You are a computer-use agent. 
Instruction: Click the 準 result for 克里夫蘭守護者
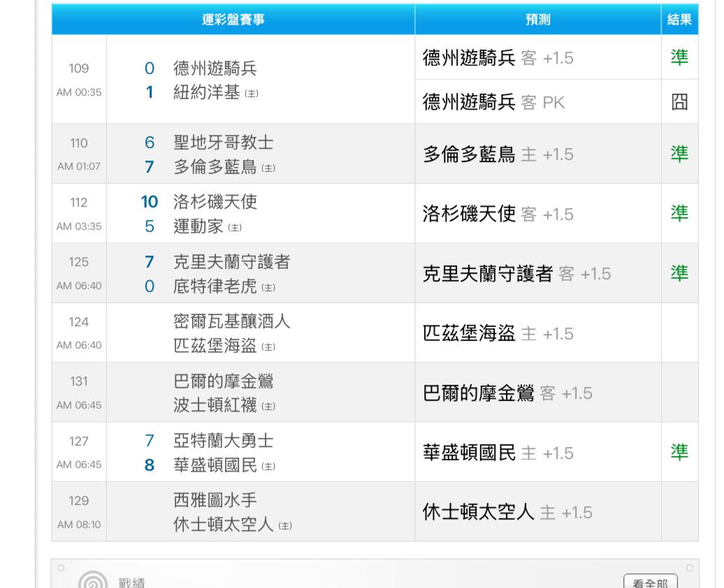(680, 273)
